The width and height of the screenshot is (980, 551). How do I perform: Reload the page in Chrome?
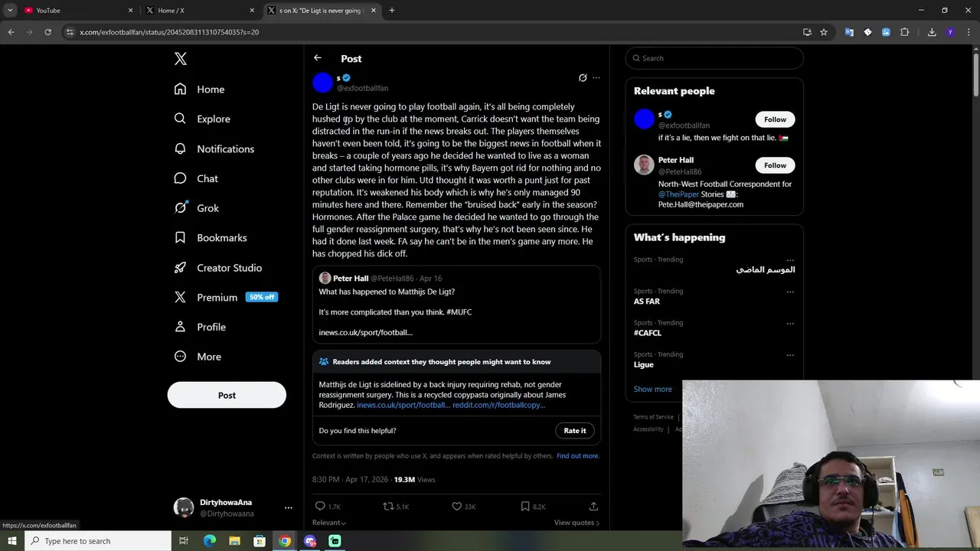(47, 32)
